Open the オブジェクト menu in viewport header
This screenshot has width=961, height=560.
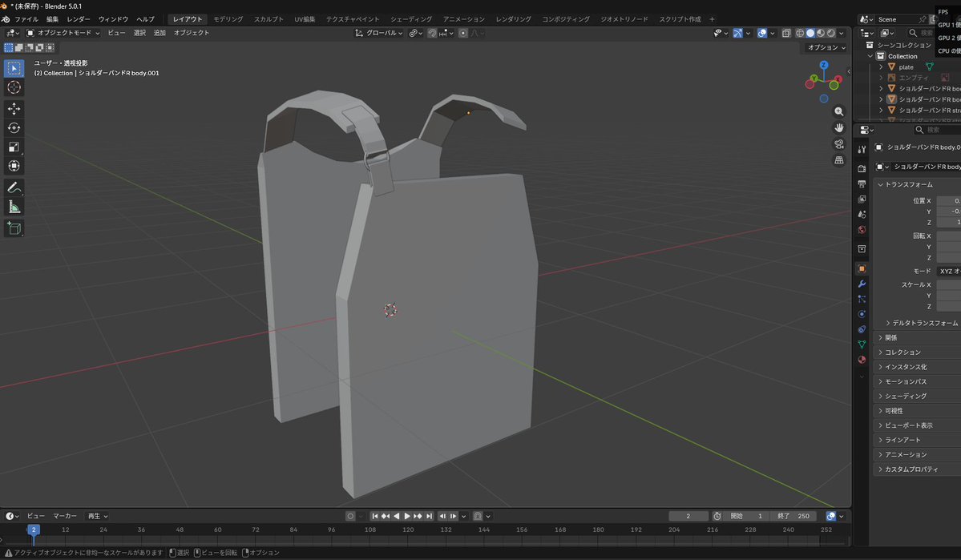[192, 33]
